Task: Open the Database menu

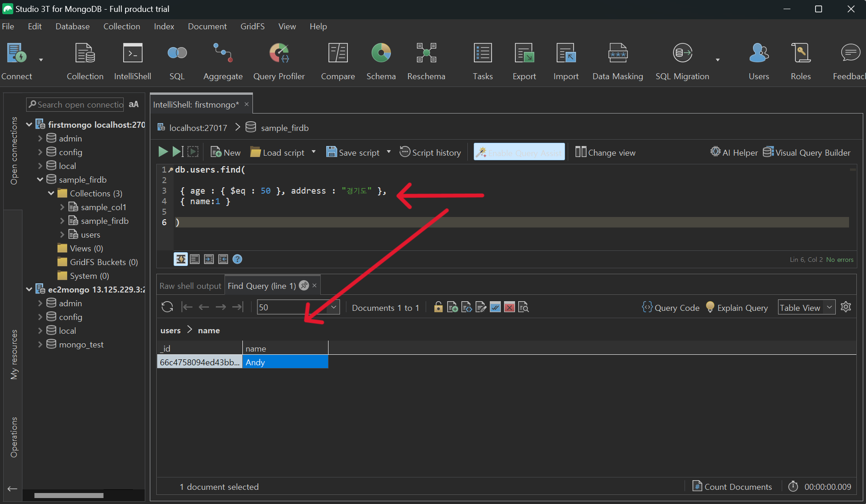Action: pyautogui.click(x=72, y=27)
